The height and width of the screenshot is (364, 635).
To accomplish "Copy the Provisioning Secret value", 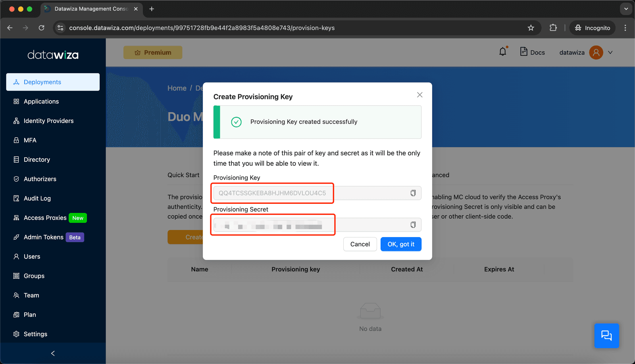I will (413, 225).
